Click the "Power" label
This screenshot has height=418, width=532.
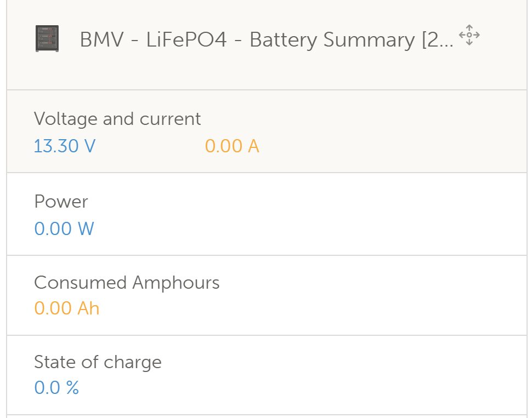coord(61,202)
